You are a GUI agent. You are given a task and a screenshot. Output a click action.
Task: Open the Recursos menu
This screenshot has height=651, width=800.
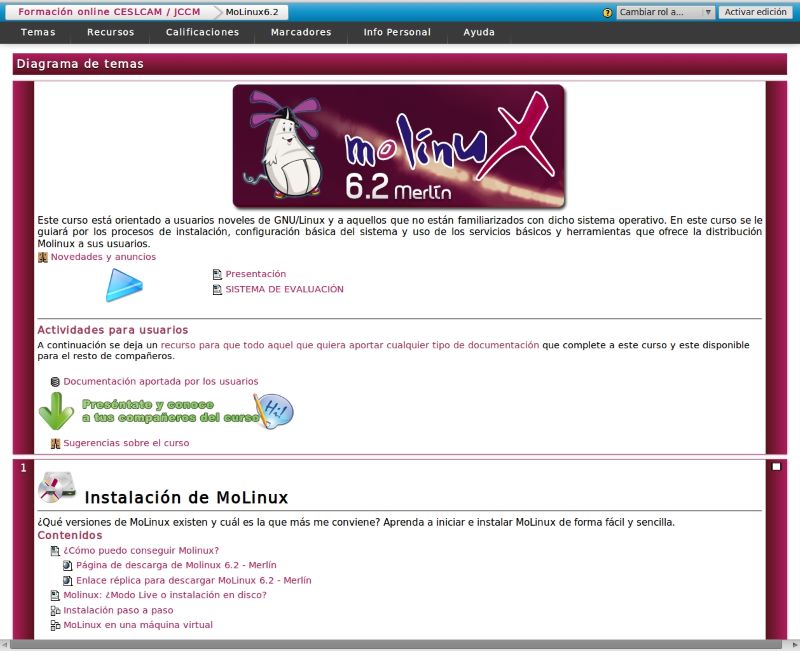tap(111, 32)
